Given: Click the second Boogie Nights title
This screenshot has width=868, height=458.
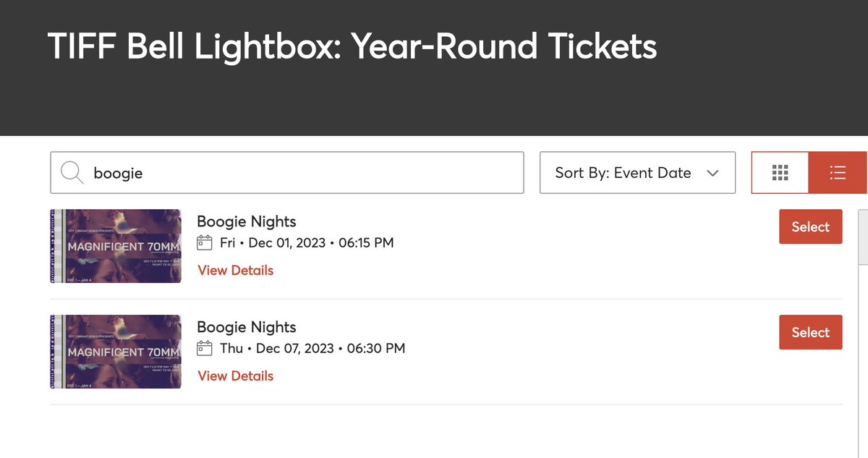Looking at the screenshot, I should [247, 327].
